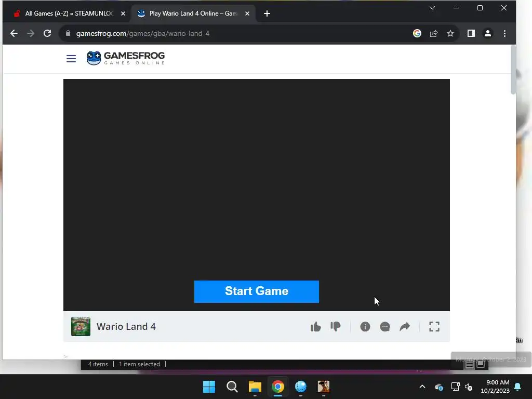The image size is (532, 399).
Task: Open the tab search dropdown chevron
Action: coord(432,8)
